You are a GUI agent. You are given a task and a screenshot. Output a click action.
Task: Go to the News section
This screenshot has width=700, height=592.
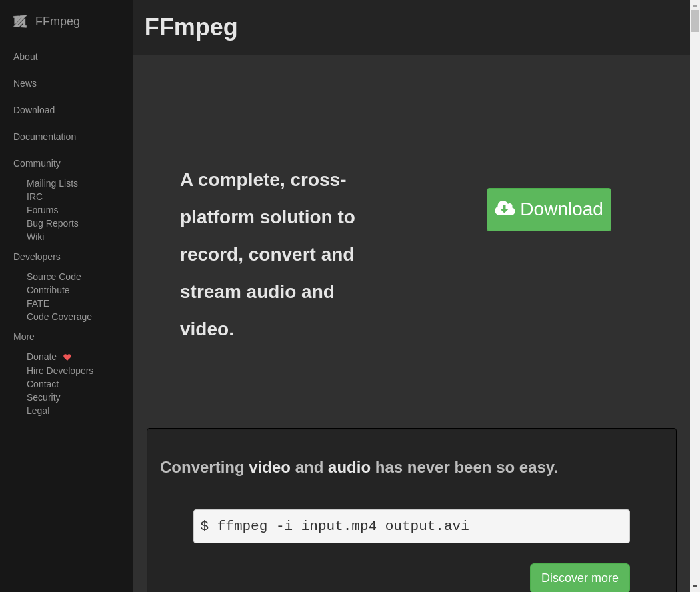(25, 83)
